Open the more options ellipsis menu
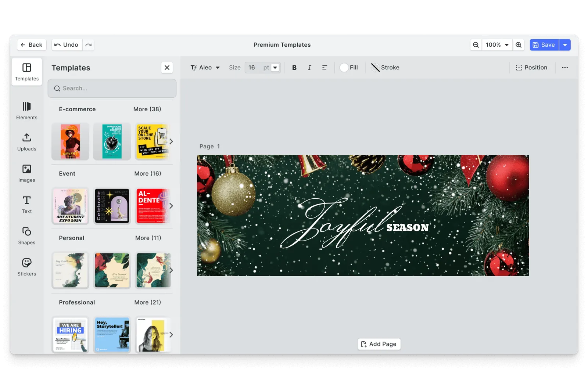This screenshot has width=588, height=389. (x=565, y=68)
